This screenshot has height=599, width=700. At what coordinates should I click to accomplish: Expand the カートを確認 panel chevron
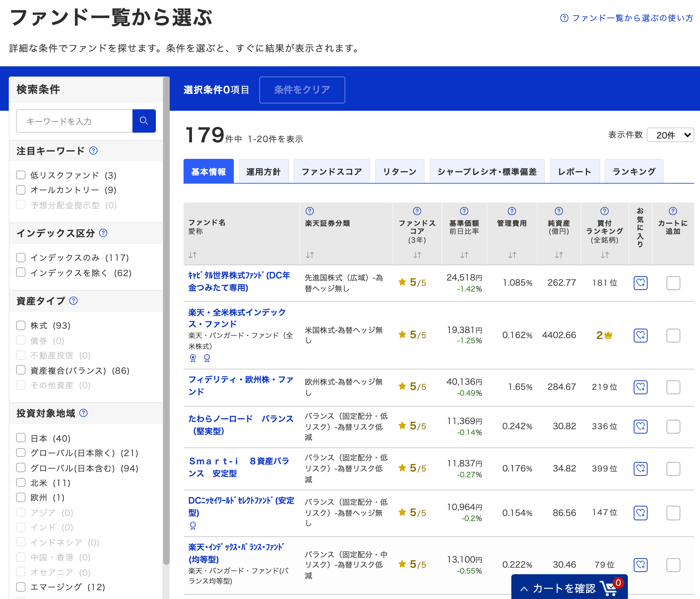[x=524, y=588]
